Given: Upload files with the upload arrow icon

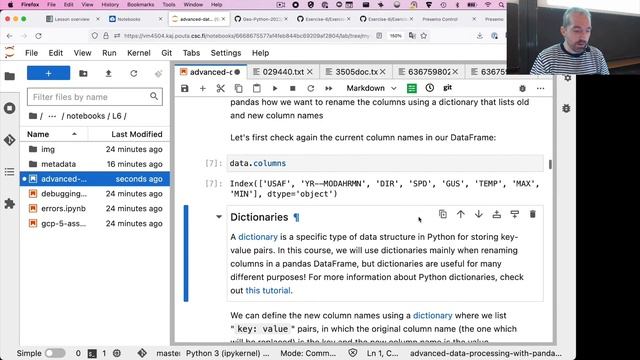Looking at the screenshot, I should (108, 73).
